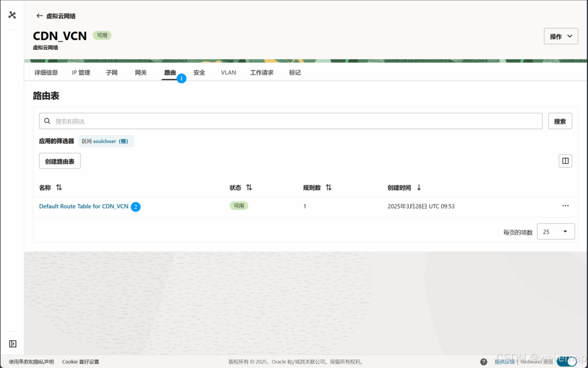The width and height of the screenshot is (588, 368).
Task: Select the 路由 tab
Action: pos(170,73)
